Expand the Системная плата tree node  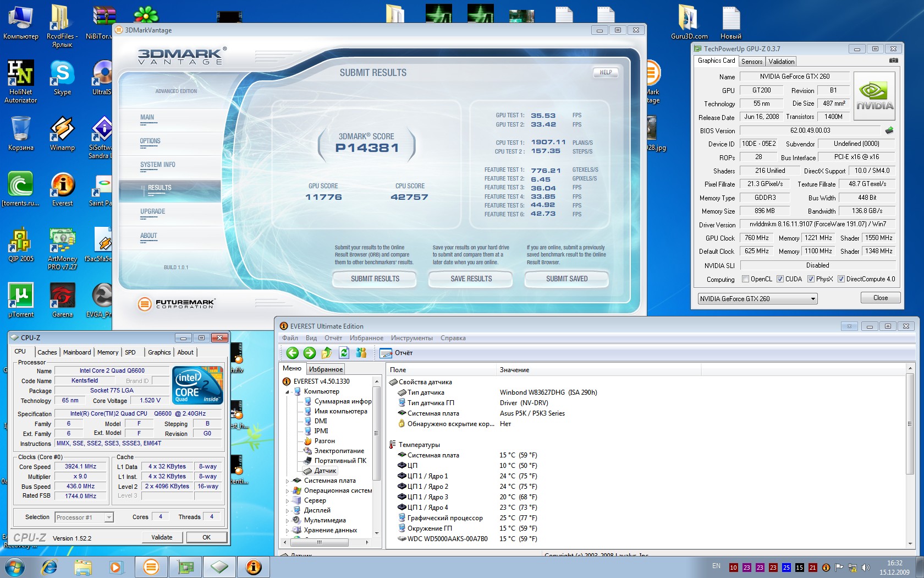tap(287, 481)
